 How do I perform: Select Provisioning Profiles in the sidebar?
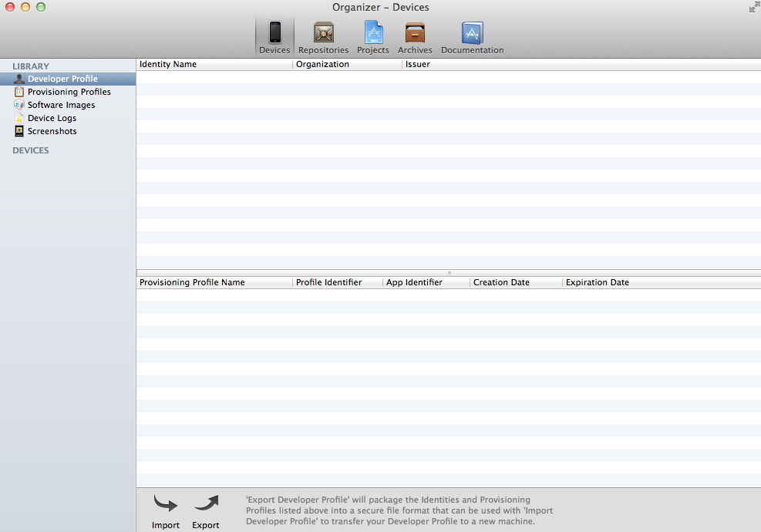[x=68, y=92]
